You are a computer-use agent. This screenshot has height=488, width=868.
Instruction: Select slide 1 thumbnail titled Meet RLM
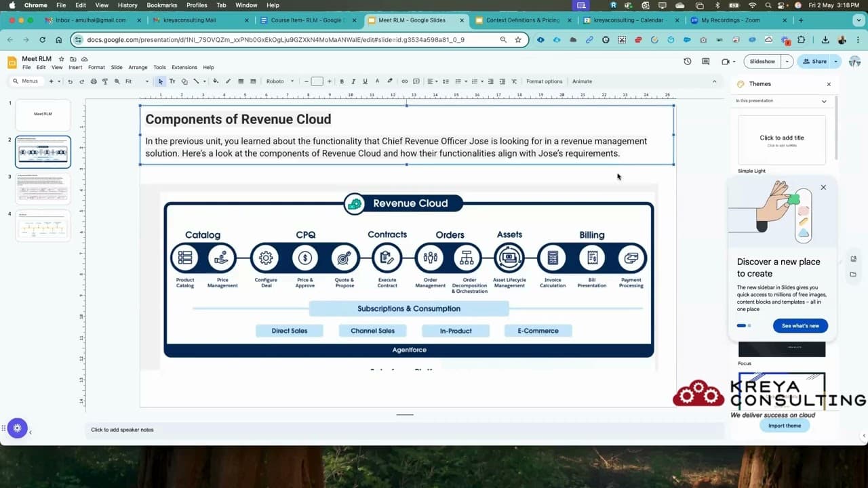pyautogui.click(x=43, y=115)
